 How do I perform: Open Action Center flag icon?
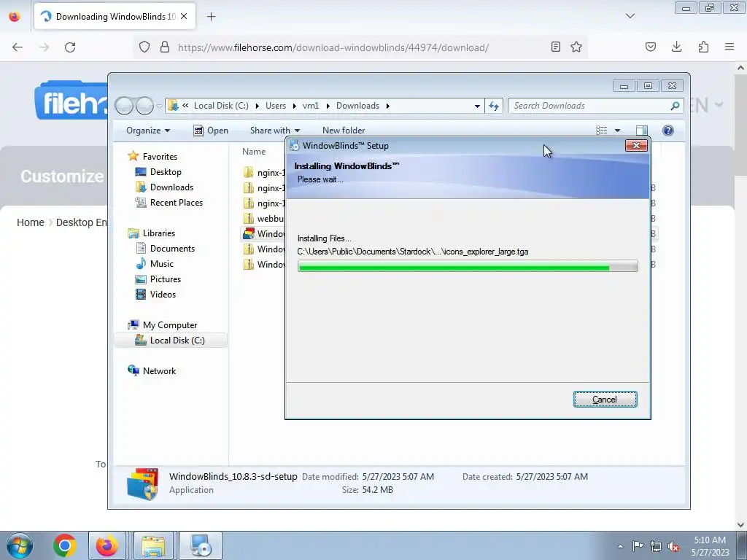tap(638, 546)
